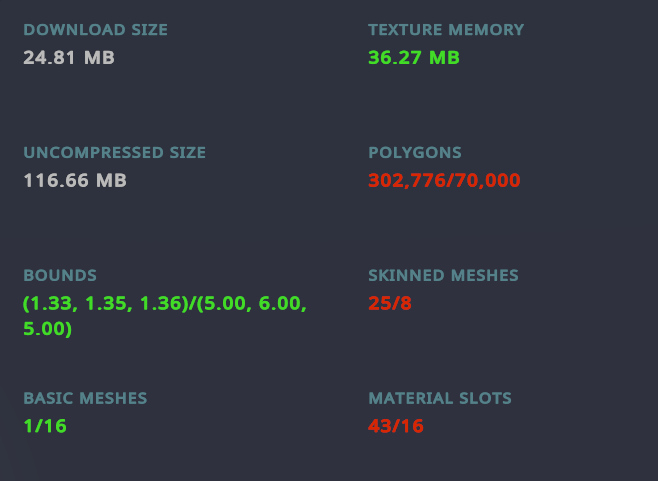This screenshot has width=658, height=481.
Task: Click the Uncompressed Size label
Action: click(115, 153)
